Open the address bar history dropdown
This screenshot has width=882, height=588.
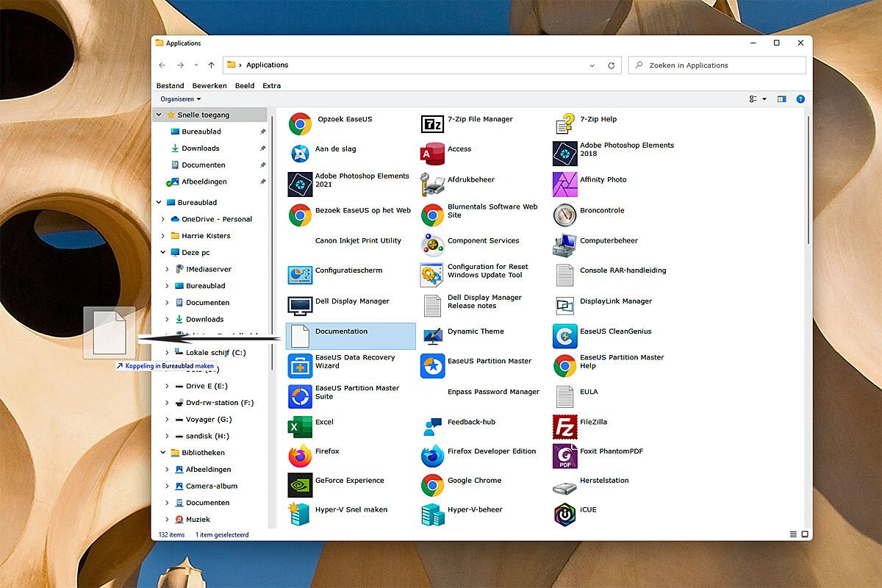point(592,65)
